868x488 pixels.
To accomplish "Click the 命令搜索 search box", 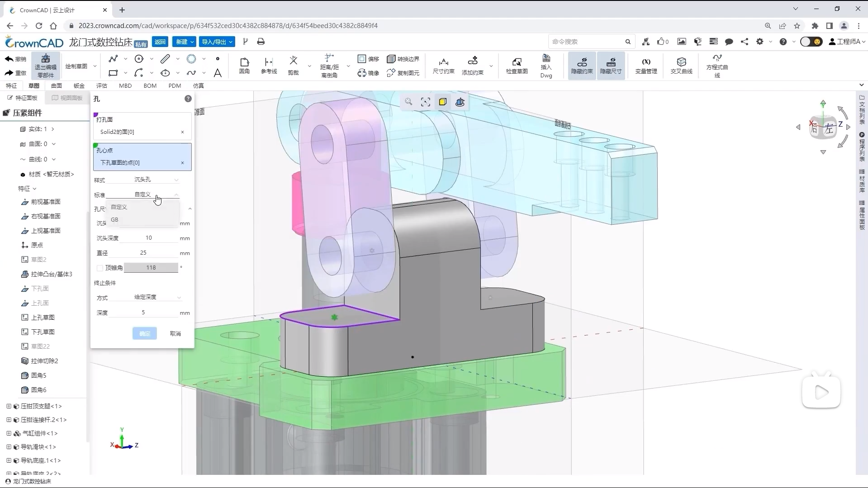I will point(591,42).
